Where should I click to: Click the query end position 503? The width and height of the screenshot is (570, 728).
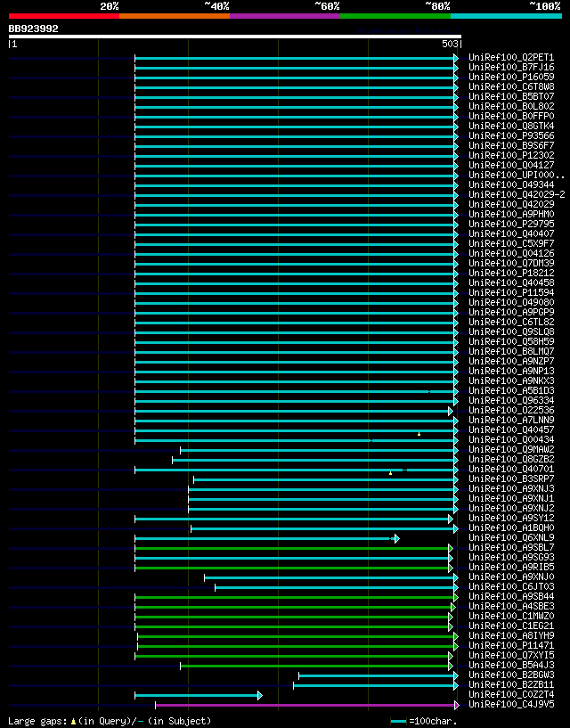coord(450,44)
